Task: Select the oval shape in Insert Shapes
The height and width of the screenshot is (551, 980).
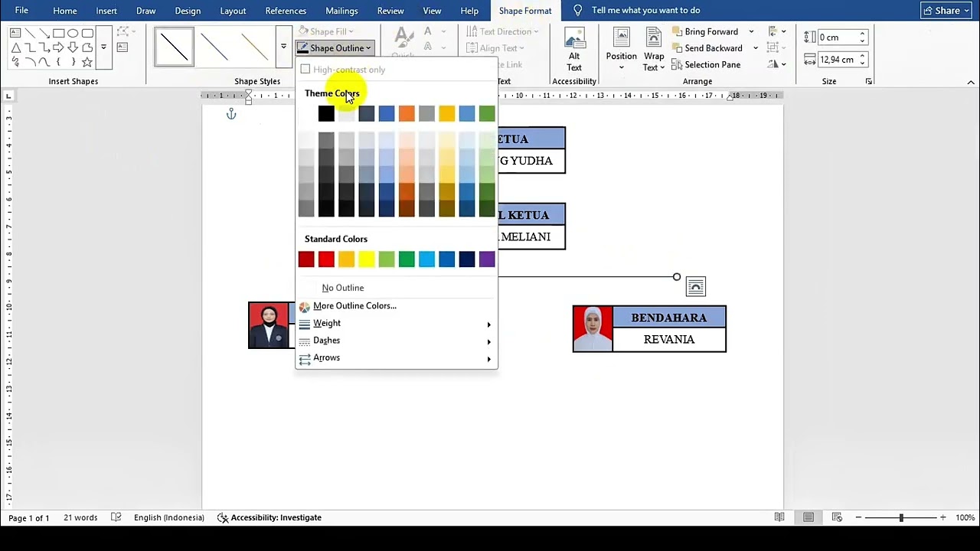Action: tap(73, 34)
